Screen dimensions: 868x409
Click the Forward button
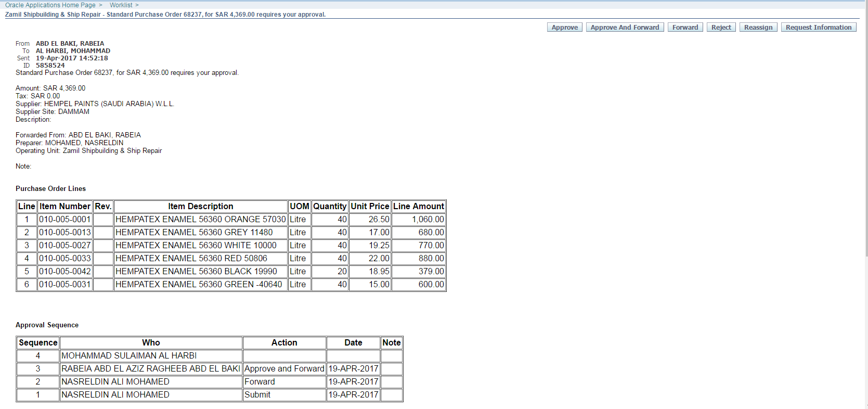(x=685, y=27)
